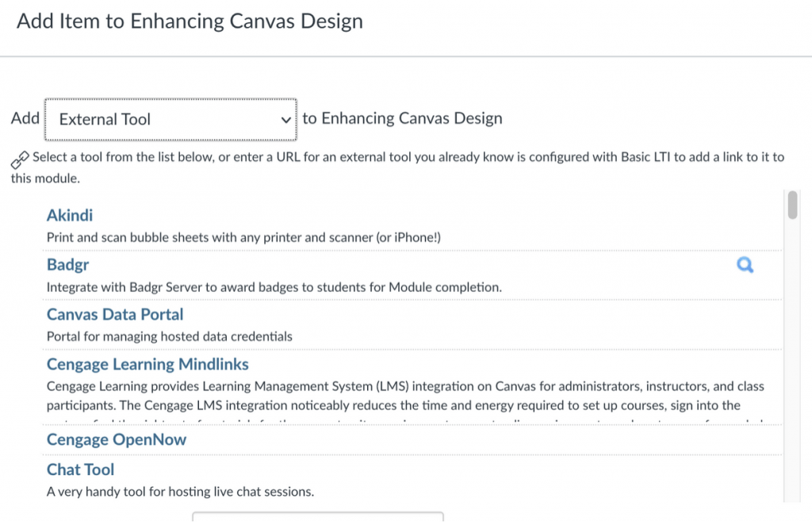The width and height of the screenshot is (812, 522).
Task: Click the chain link icon beside instructions
Action: point(20,159)
